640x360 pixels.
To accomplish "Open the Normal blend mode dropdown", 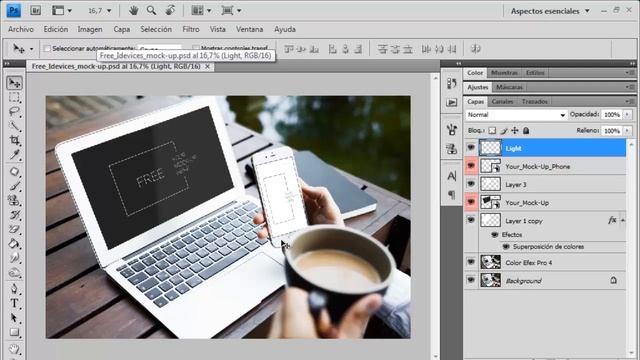I will click(x=516, y=115).
